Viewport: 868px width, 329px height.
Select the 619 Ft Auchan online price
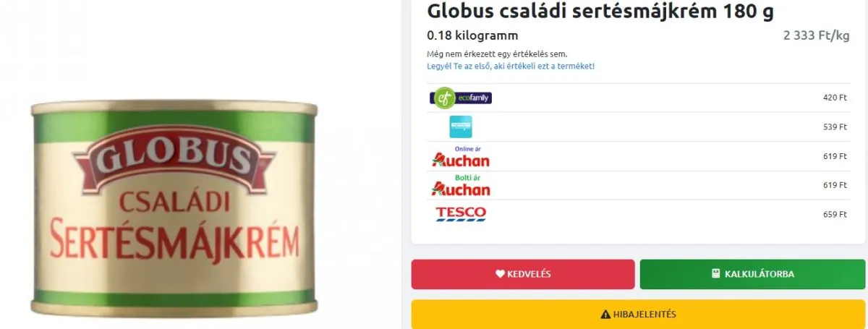point(835,156)
